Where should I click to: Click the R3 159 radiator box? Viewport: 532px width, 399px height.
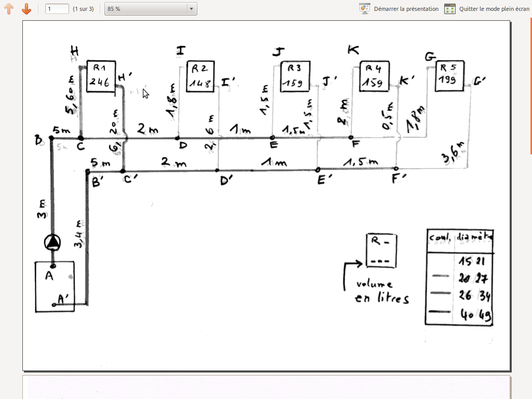coord(295,76)
